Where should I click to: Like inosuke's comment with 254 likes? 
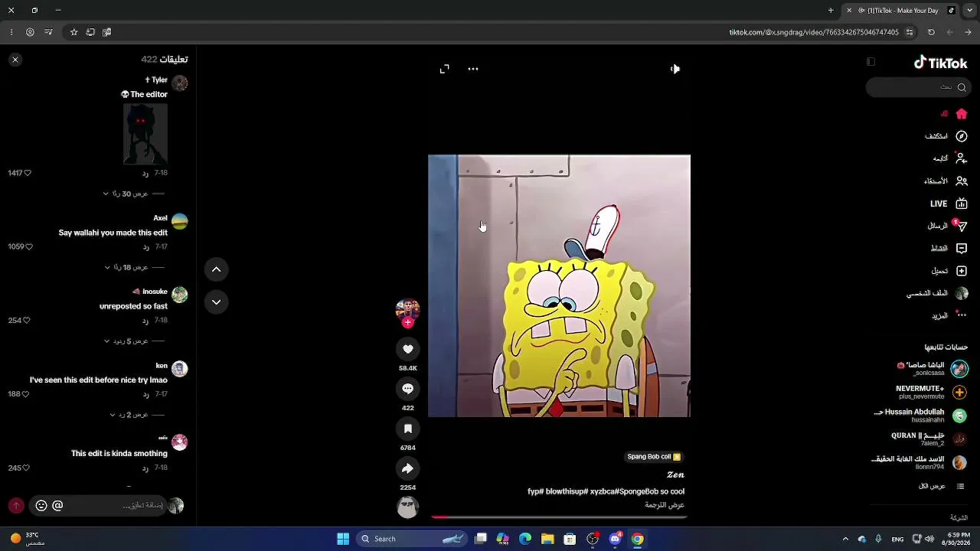coord(26,321)
